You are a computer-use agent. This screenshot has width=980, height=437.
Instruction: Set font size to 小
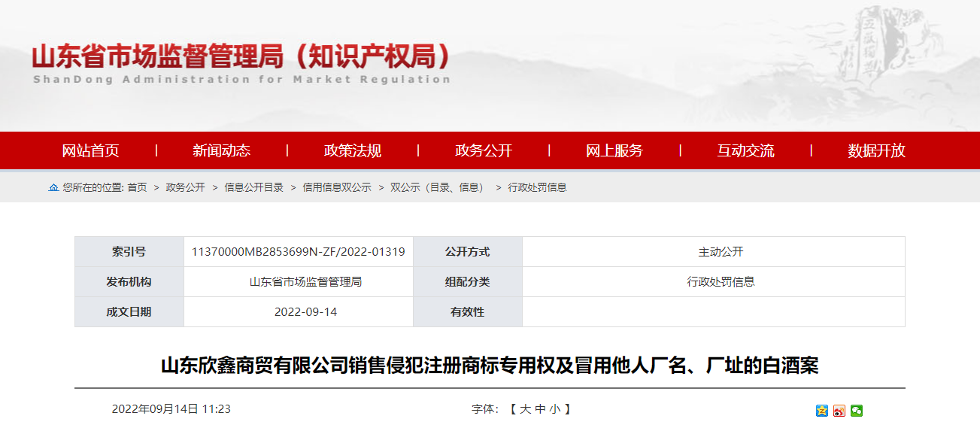pos(554,409)
